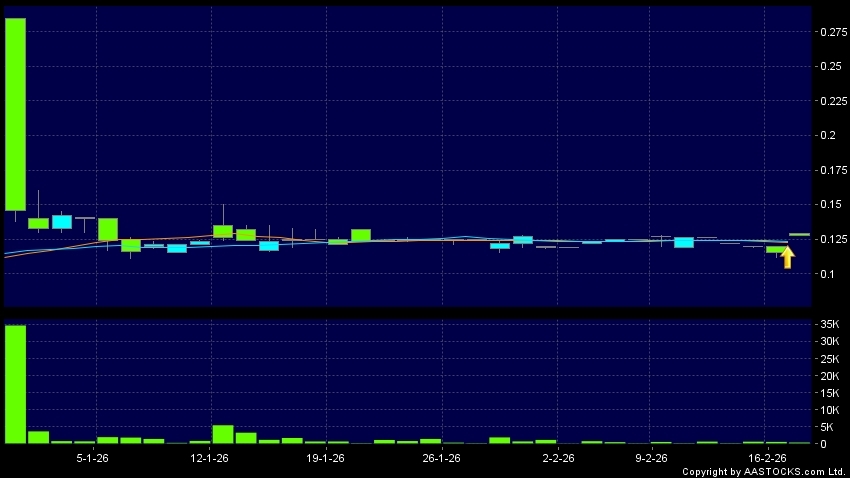Screen dimensions: 850x478
Task: Click the volume bar above 12-1-26 label
Action: [x=223, y=434]
